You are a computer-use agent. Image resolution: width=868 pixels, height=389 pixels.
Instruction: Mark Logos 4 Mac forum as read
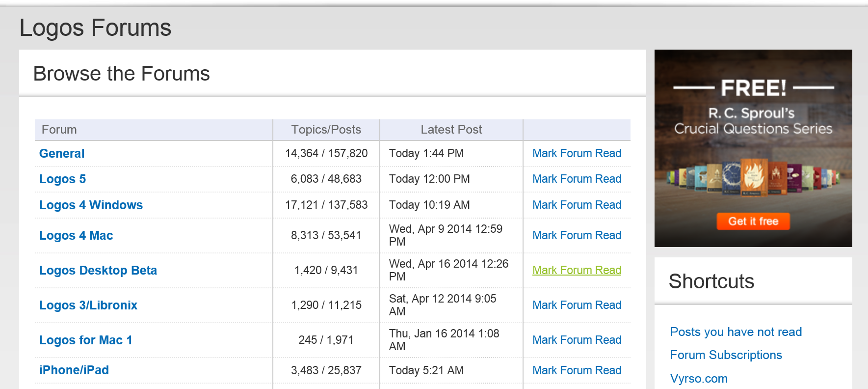click(577, 236)
